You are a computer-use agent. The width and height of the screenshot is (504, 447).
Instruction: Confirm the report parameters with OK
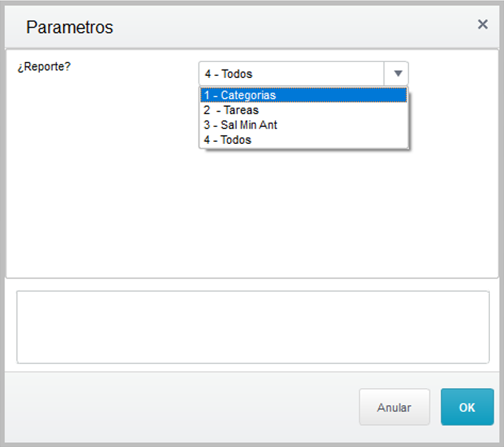point(467,407)
